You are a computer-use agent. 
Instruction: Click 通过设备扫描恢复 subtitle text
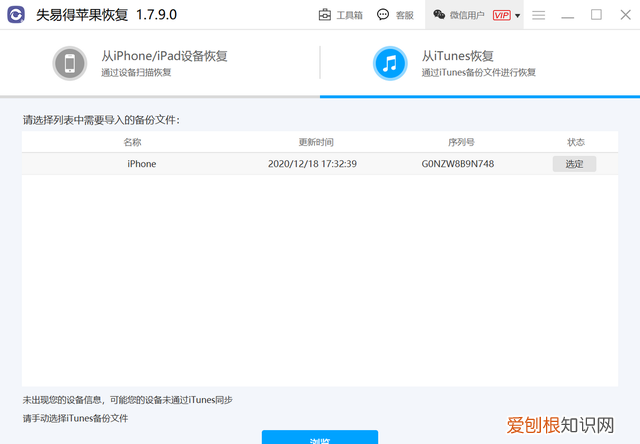click(136, 73)
